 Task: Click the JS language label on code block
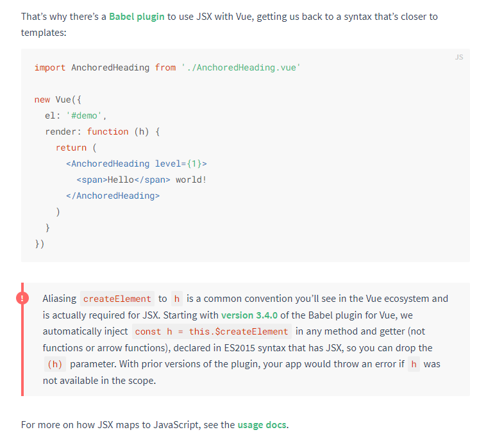pos(458,57)
